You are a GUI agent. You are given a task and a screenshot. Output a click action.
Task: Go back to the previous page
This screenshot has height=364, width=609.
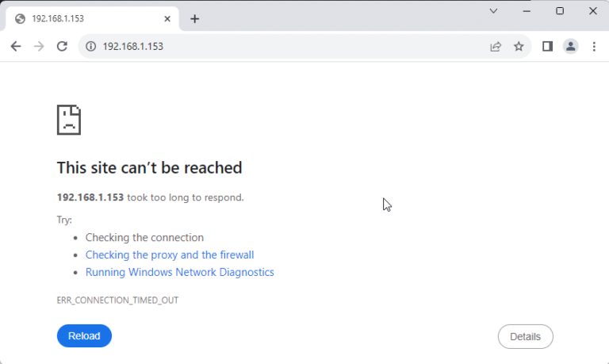coord(16,47)
